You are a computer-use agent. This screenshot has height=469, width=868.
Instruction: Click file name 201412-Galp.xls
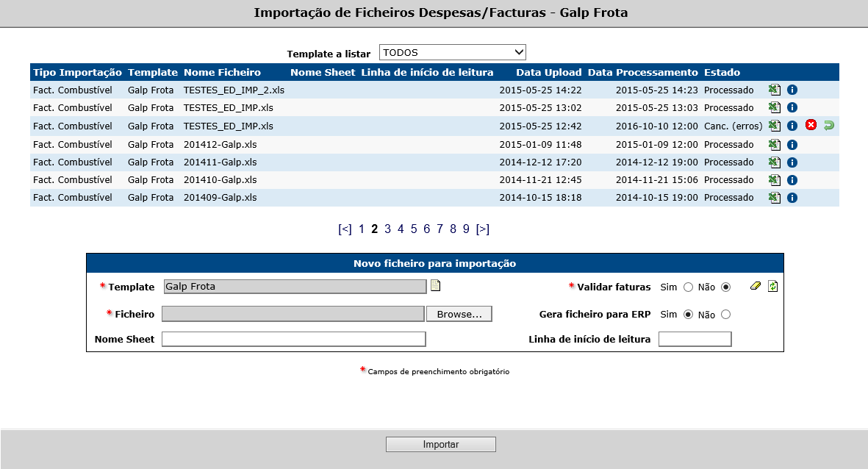click(x=220, y=145)
